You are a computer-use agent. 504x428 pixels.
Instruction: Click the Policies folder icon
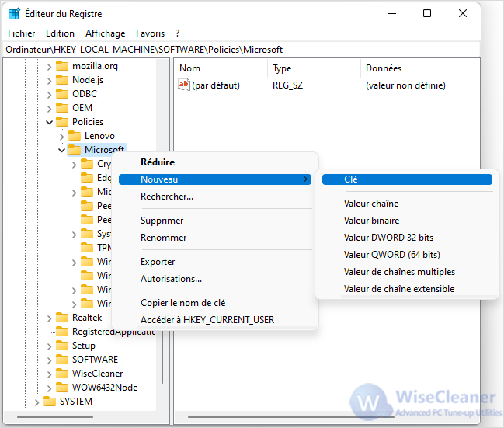(x=62, y=122)
